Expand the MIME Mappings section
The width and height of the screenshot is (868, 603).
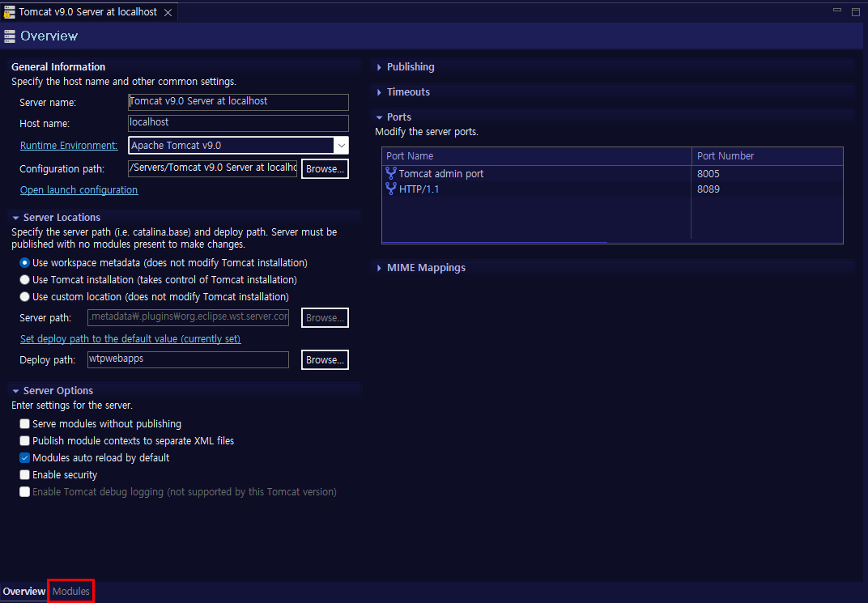pyautogui.click(x=379, y=268)
